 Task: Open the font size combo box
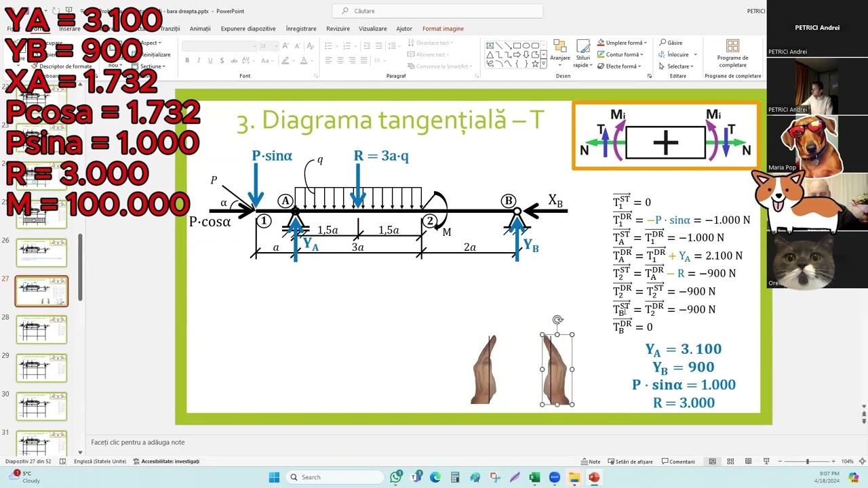tap(269, 46)
